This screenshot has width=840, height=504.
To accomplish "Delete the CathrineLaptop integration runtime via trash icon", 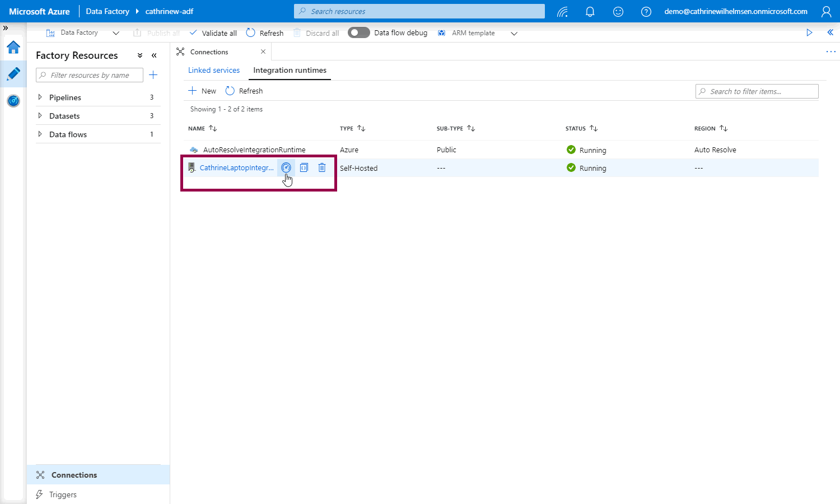I will [322, 167].
